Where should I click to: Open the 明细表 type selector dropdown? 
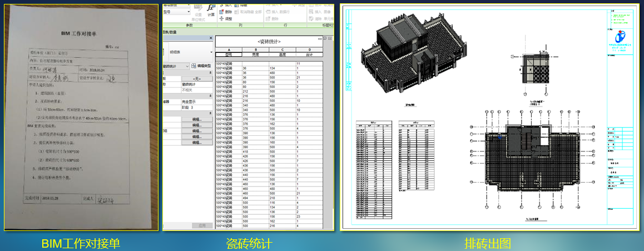211,52
